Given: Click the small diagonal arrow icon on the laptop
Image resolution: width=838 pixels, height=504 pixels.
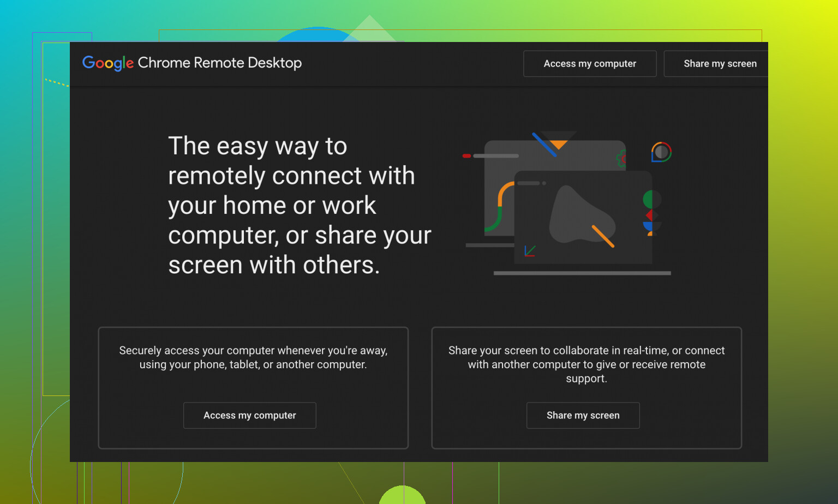Looking at the screenshot, I should [530, 251].
